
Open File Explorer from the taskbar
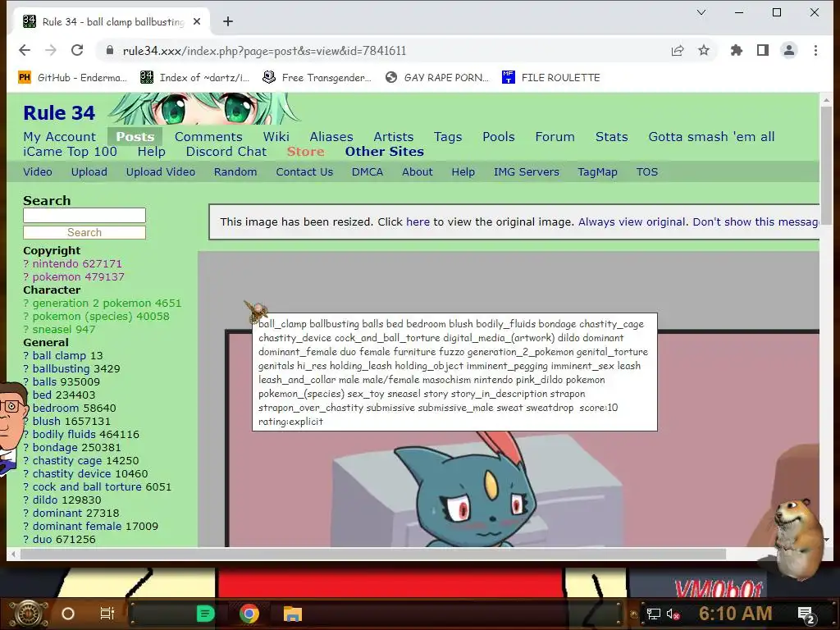[x=293, y=614]
